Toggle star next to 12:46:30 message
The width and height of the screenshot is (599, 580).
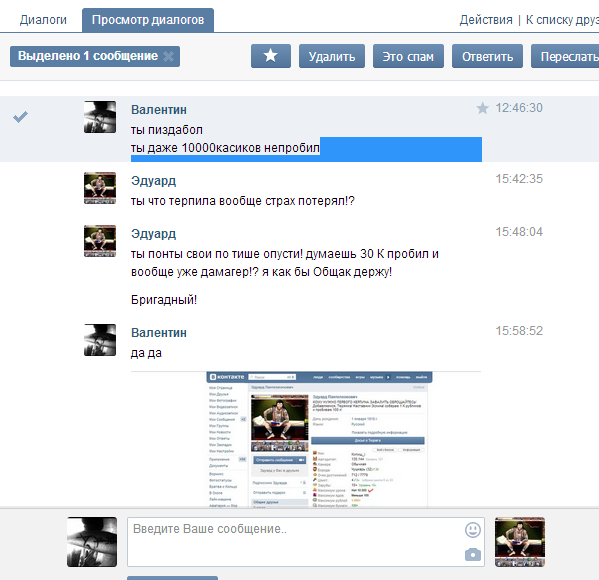tap(482, 108)
